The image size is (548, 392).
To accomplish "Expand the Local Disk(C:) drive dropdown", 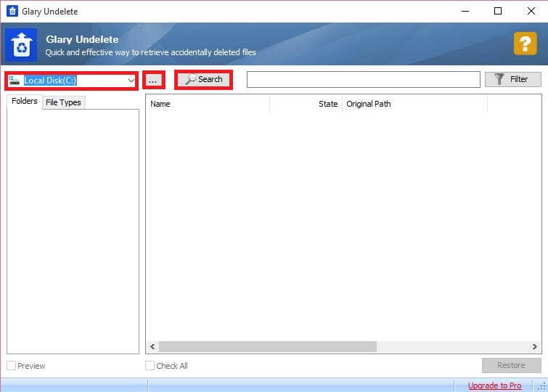I will click(x=131, y=81).
